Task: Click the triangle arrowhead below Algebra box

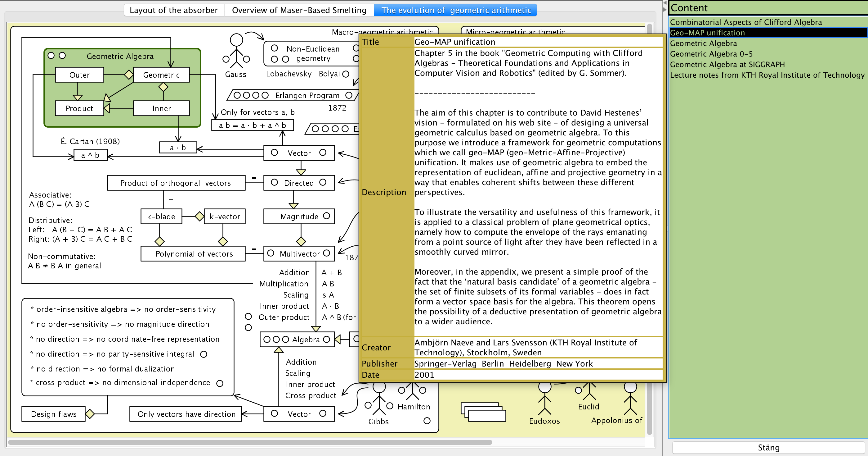Action: pos(278,350)
